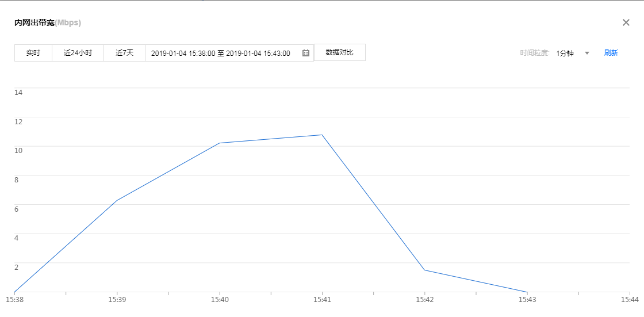Click the chart line point at 15:38
This screenshot has width=644, height=317.
coord(15,292)
